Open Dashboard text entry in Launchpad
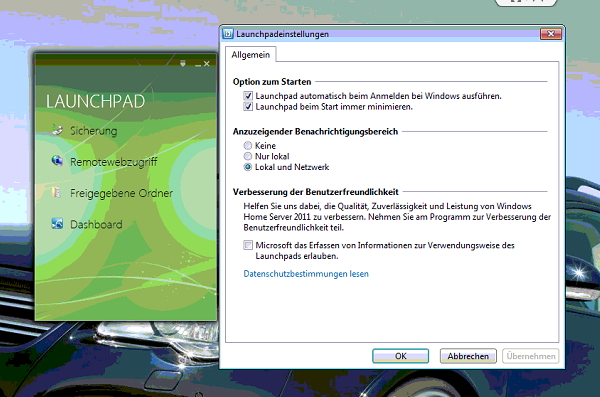The width and height of the screenshot is (600, 397). [x=96, y=224]
